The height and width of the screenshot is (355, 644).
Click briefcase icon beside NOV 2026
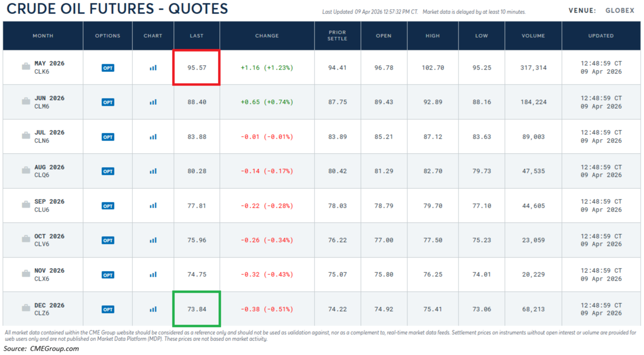tap(26, 274)
